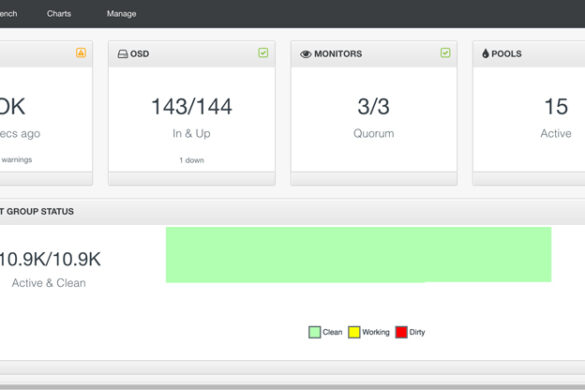Image resolution: width=585 pixels, height=390 pixels.
Task: Click the warnings text in health card
Action: tap(16, 160)
